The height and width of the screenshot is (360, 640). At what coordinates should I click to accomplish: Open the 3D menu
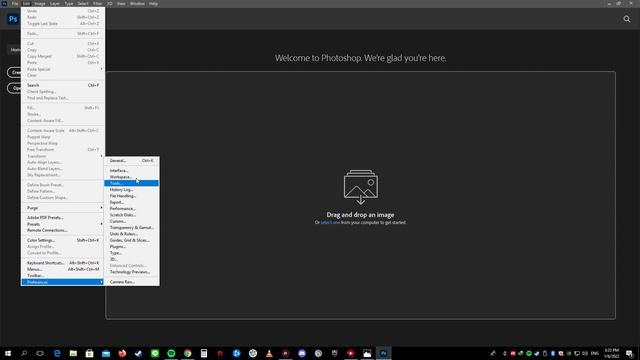click(x=109, y=3)
